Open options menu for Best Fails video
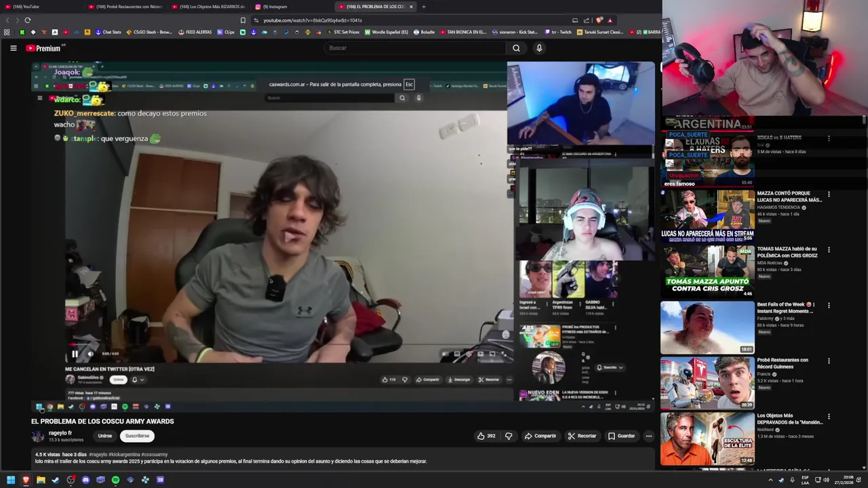Viewport: 868px width, 488px height. [829, 306]
